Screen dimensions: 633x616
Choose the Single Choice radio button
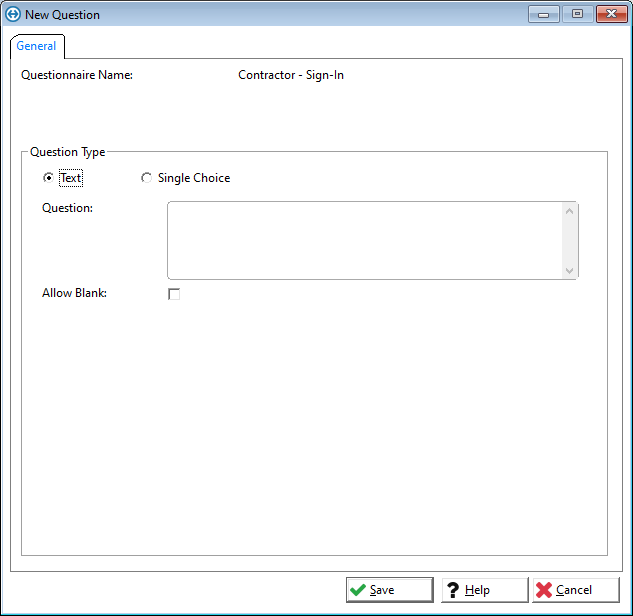[147, 178]
